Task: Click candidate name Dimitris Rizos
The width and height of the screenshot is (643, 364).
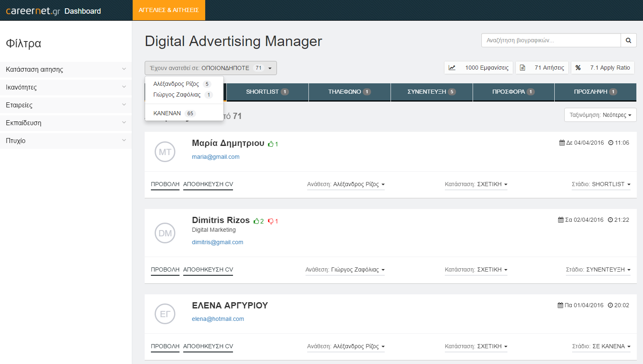Action: [221, 220]
